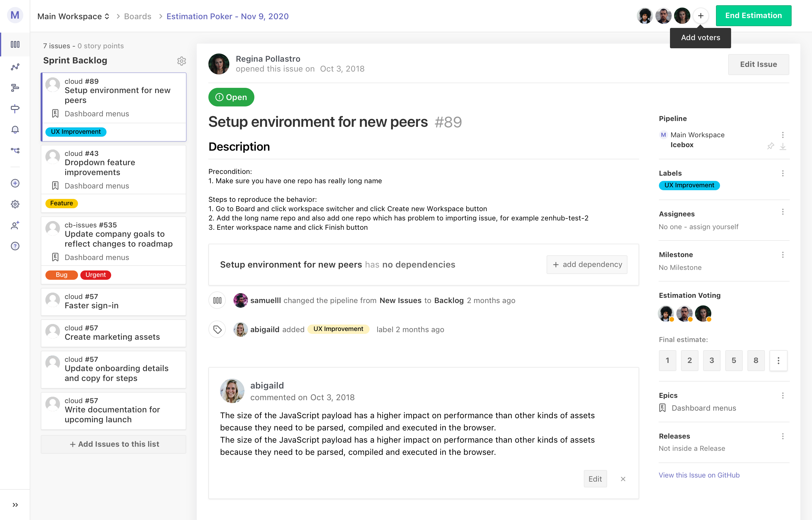Click the End Estimation button
Screen dimensions: 812x520
click(x=753, y=16)
